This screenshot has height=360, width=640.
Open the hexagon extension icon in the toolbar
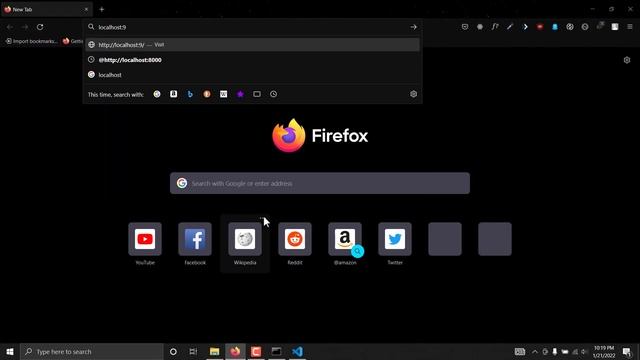pos(480,27)
